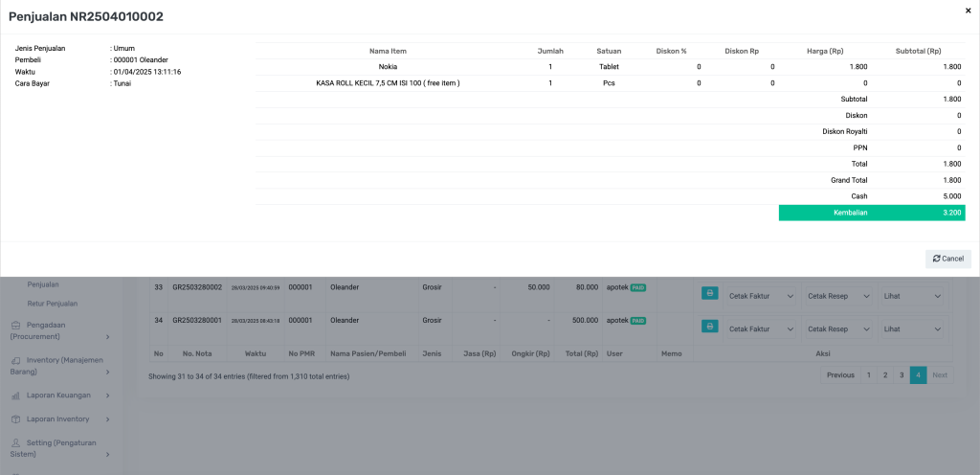This screenshot has width=980, height=475.
Task: Click the Inventory (Manajemen Barang) sidebar icon
Action: [16, 360]
